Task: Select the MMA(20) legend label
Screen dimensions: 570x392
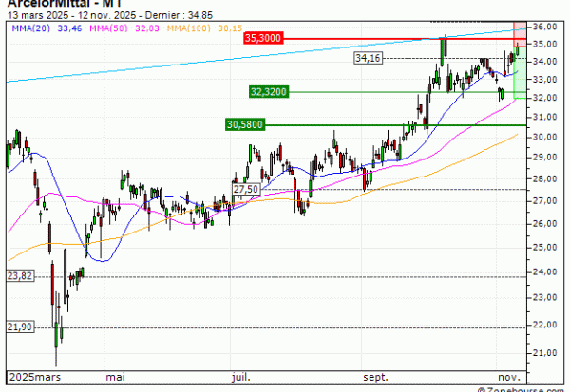Action: coord(31,28)
